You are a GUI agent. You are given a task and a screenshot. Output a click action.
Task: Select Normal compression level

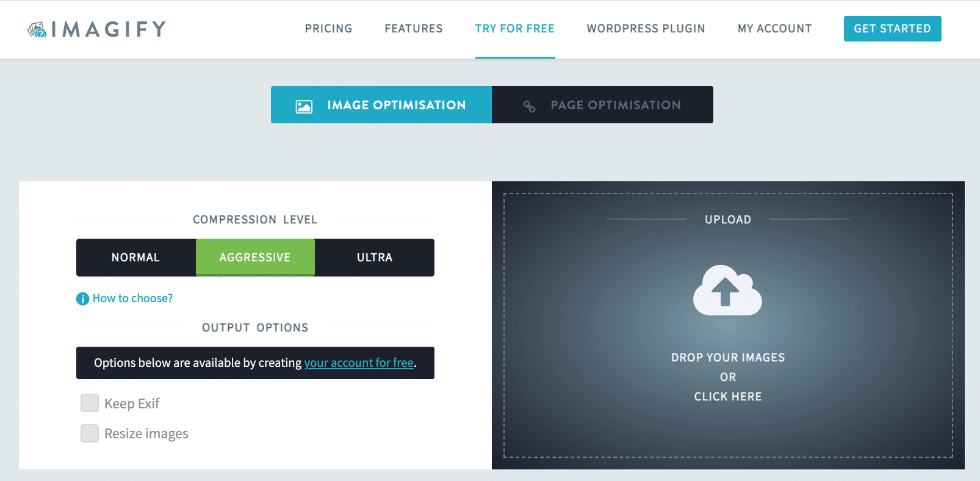pyautogui.click(x=135, y=258)
